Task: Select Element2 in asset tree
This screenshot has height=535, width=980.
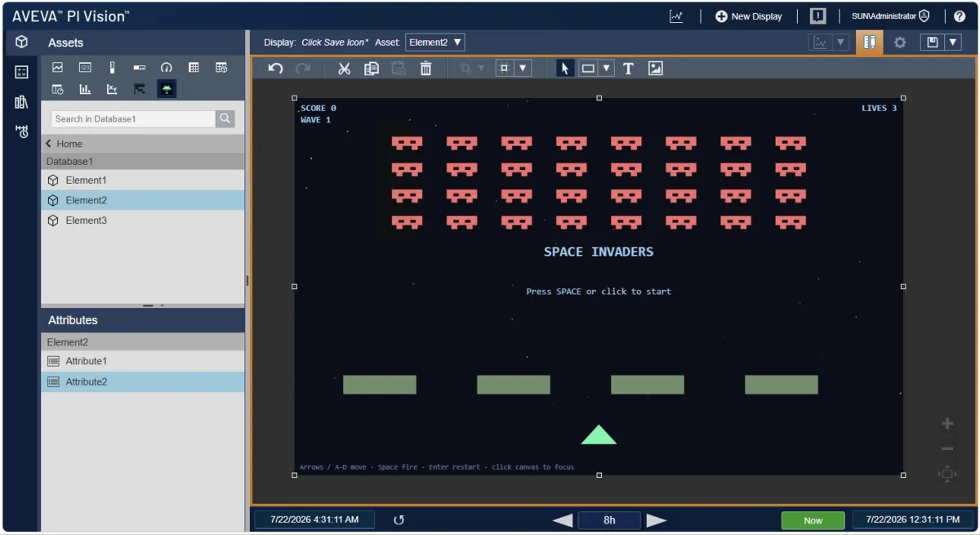Action: (143, 200)
